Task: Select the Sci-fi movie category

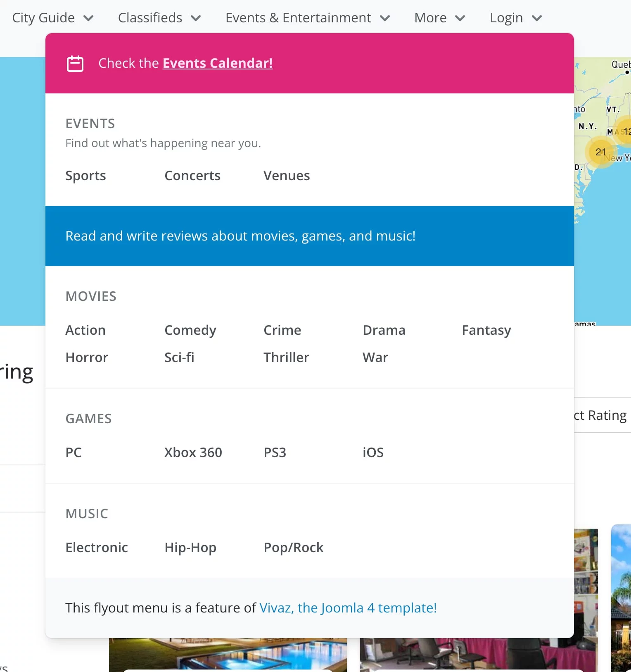Action: [179, 357]
